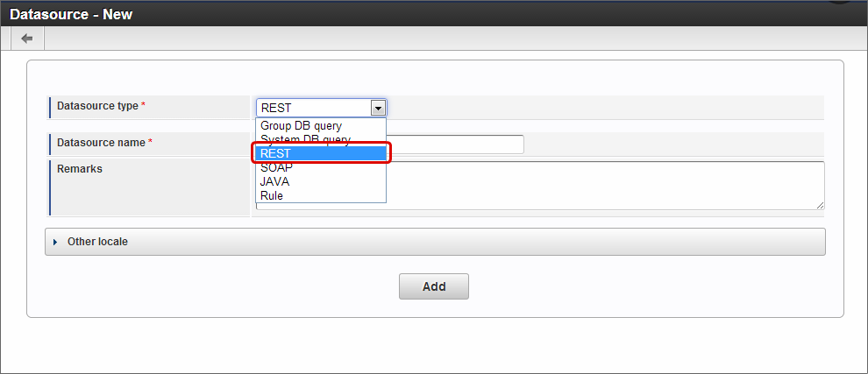Click the Datasource - New title
Screen dimensions: 868x374
pos(71,14)
